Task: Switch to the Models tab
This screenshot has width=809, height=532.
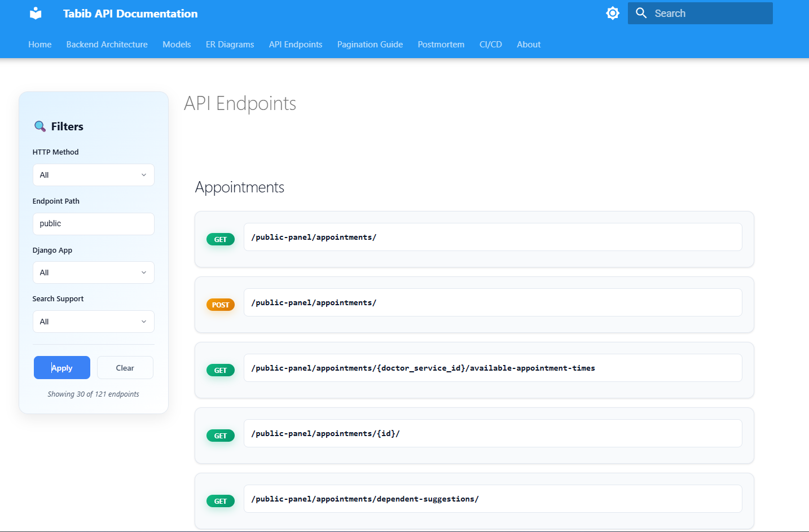Action: click(x=177, y=45)
